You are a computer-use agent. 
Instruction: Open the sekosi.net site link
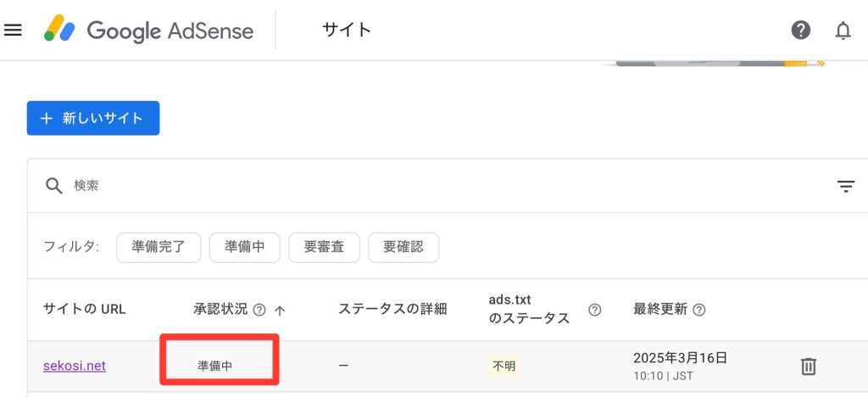[75, 366]
